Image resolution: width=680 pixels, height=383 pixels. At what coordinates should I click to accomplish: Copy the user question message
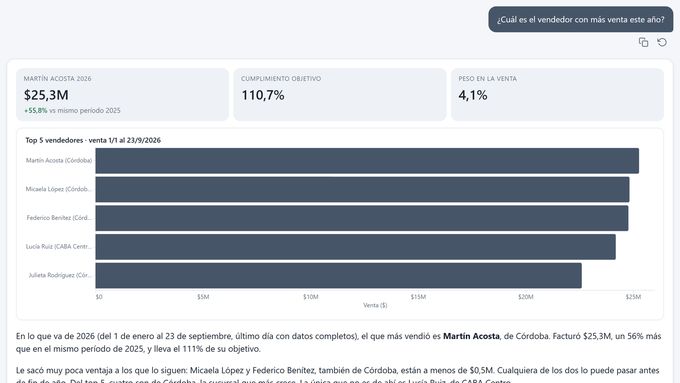coord(643,42)
